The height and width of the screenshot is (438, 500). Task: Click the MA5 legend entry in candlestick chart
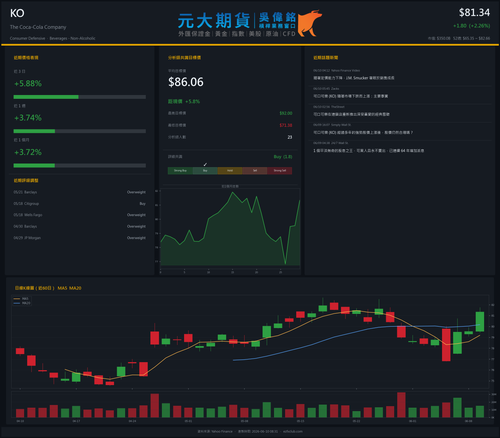(21, 299)
